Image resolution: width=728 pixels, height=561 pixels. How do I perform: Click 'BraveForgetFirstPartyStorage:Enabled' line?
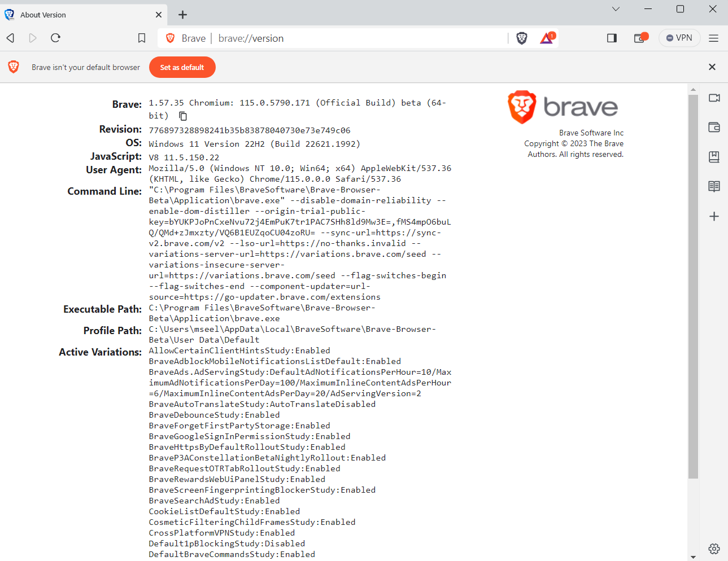(x=239, y=426)
